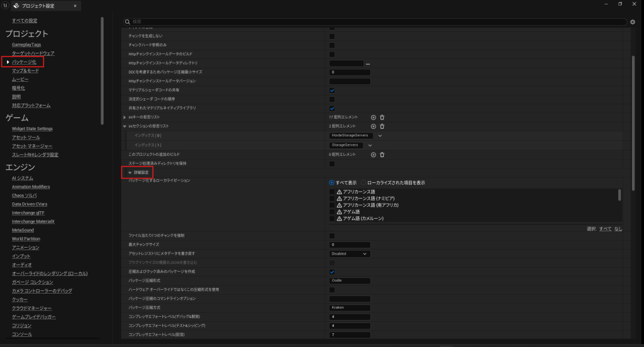
Task: Click すべて link to select all localizations
Action: (604, 229)
